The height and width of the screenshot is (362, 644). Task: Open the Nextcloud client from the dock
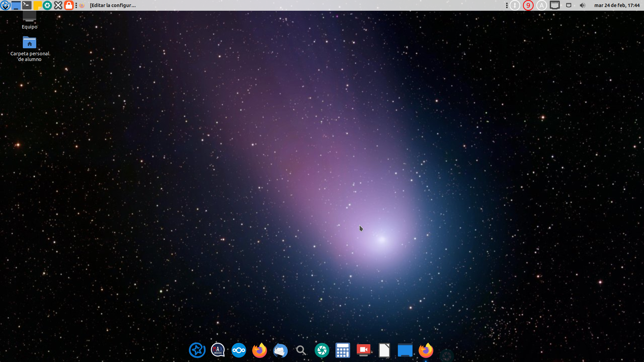pos(239,350)
